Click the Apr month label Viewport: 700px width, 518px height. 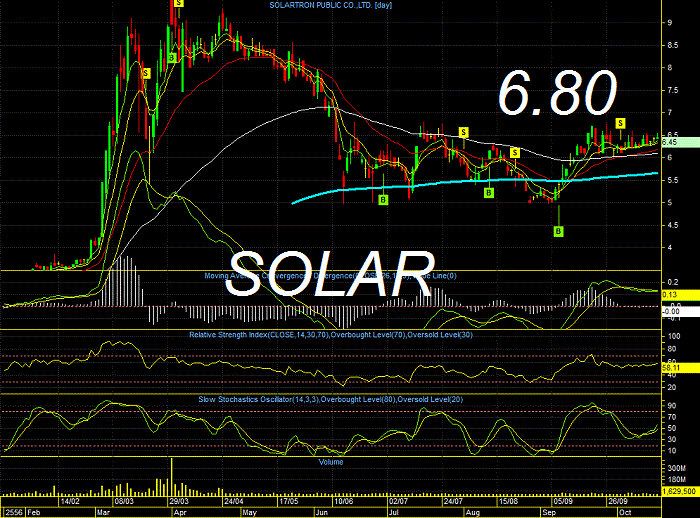click(179, 513)
